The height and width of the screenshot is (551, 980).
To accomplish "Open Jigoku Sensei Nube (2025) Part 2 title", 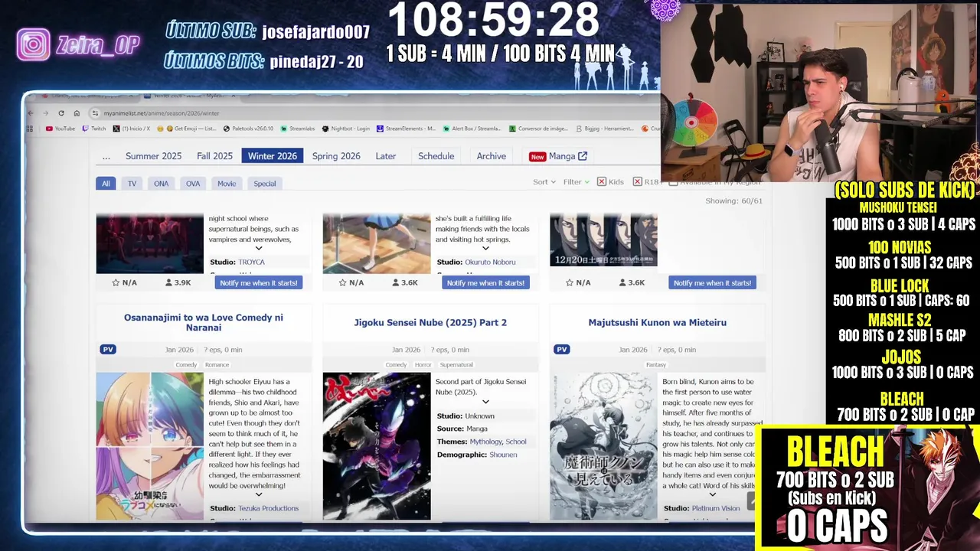I will 430,322.
